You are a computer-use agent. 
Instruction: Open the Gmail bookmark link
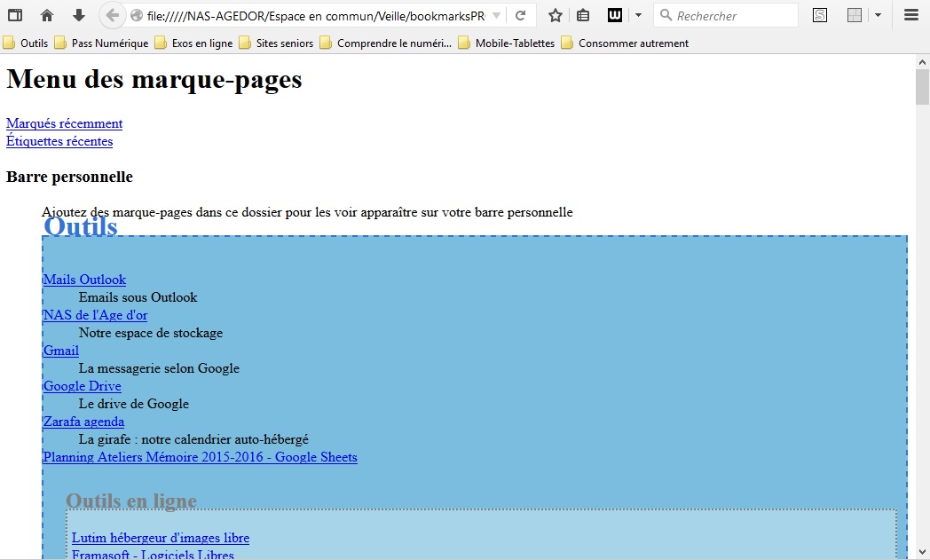click(60, 351)
